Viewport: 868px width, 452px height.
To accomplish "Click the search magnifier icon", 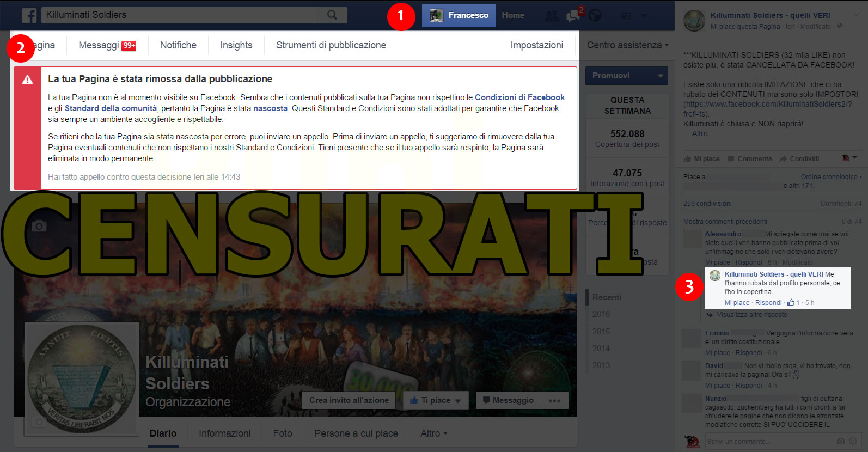I will coord(332,15).
